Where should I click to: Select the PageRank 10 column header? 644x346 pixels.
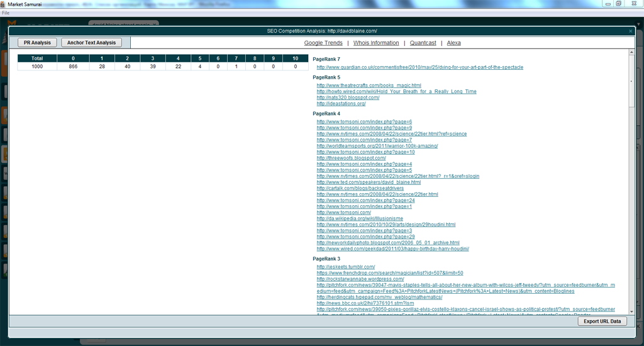pos(296,59)
